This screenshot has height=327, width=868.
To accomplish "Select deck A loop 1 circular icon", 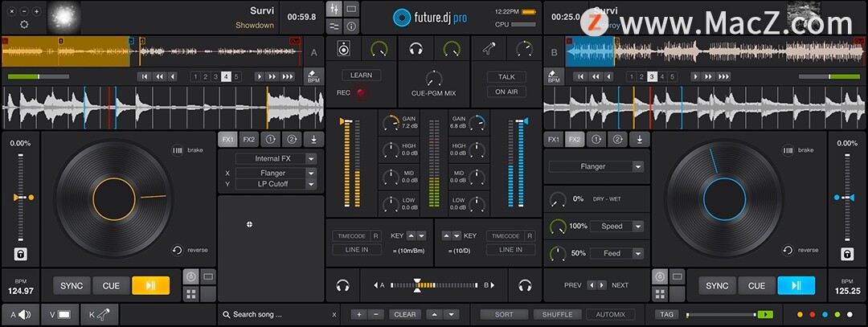I will [x=272, y=140].
